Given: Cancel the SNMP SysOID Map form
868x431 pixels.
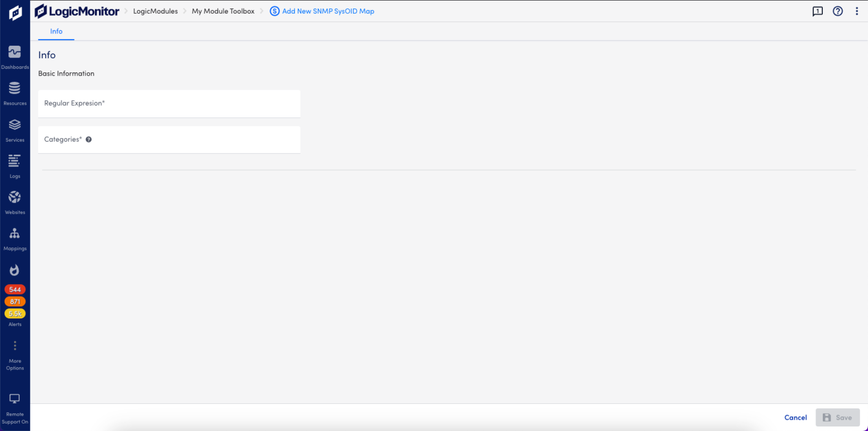Looking at the screenshot, I should click(795, 417).
